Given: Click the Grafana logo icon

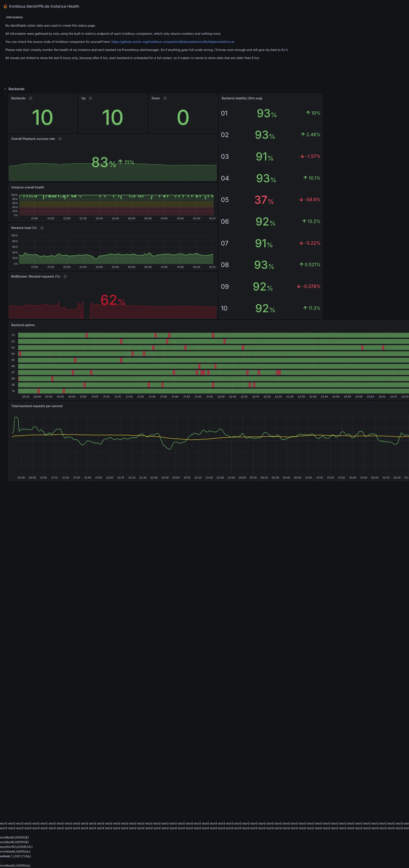Looking at the screenshot, I should pyautogui.click(x=5, y=6).
